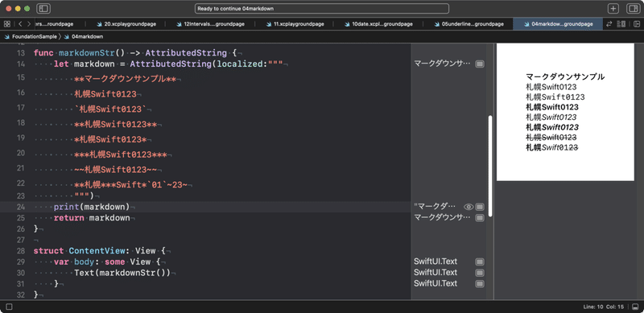Image resolution: width=644 pixels, height=313 pixels.
Task: Click the swap arrows icon beside tabs
Action: 609,24
